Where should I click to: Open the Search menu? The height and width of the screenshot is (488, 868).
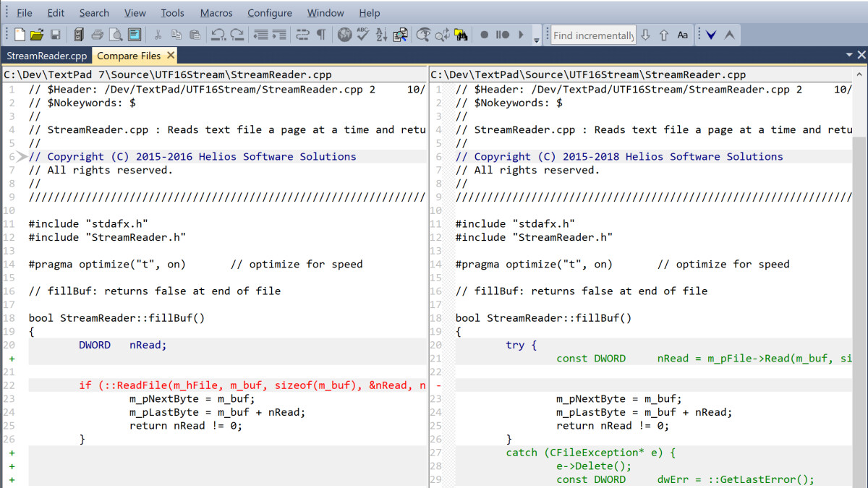point(94,13)
